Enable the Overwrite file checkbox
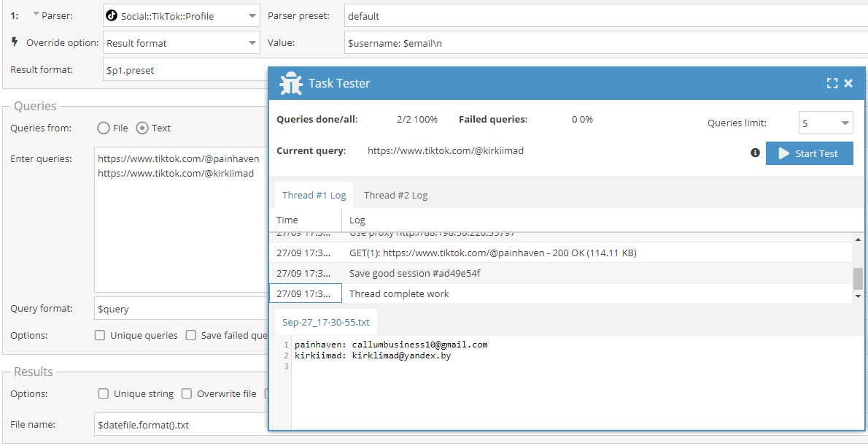This screenshot has height=446, width=868. [187, 393]
